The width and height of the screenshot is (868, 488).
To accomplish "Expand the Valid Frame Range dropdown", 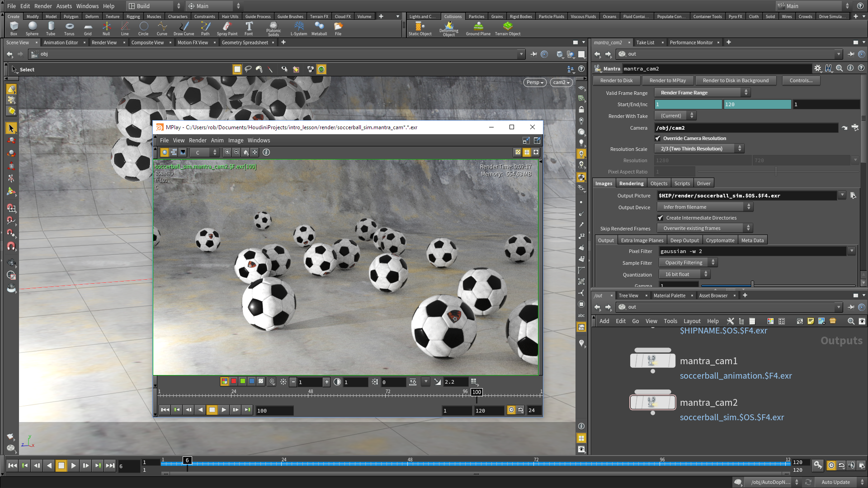I will [702, 93].
